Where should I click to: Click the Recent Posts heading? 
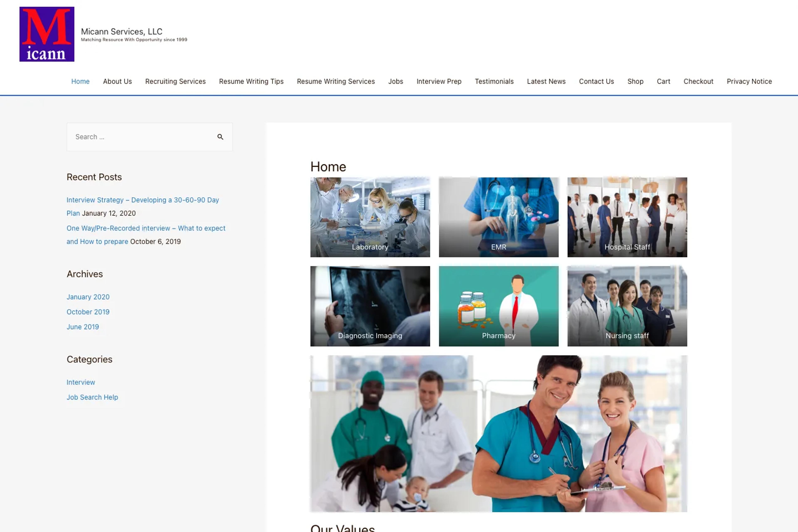(x=94, y=177)
